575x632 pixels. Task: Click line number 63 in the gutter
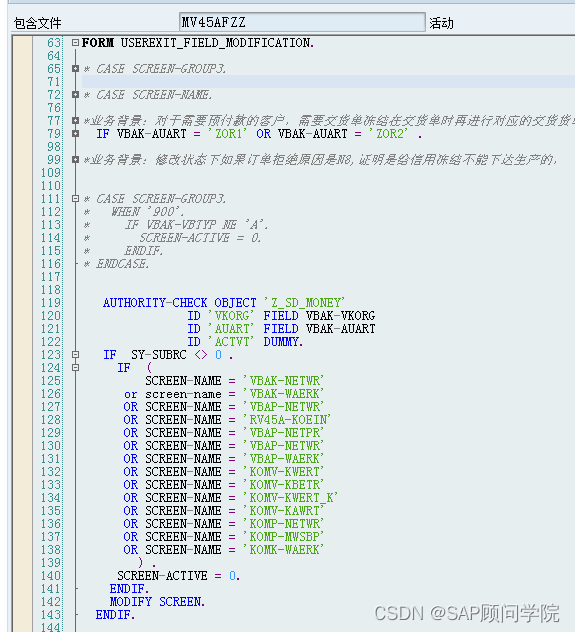54,43
